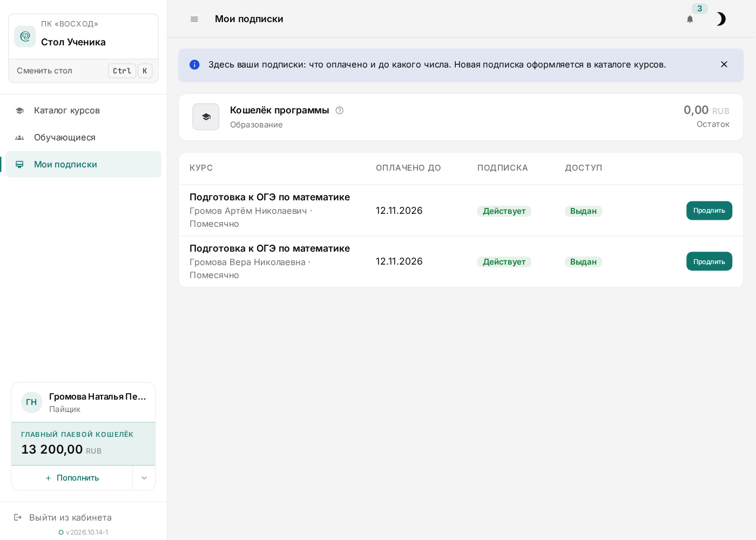Open Громова Наталья user profile card

83,402
